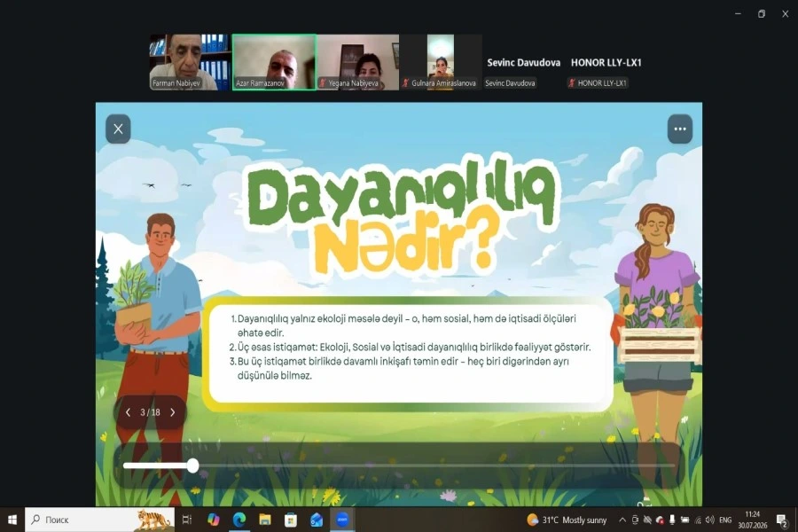Viewport: 798px width, 532px height.
Task: Open File Explorer from taskbar
Action: [x=264, y=520]
